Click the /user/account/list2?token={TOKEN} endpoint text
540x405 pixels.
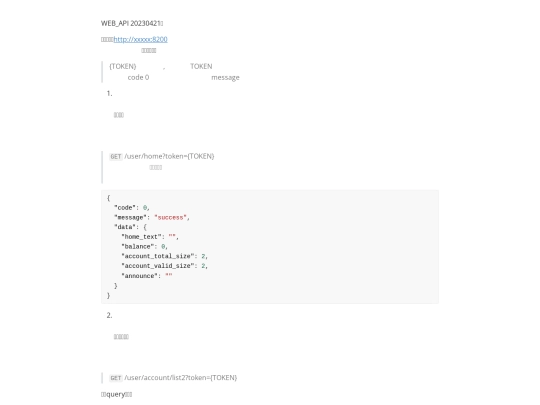(180, 378)
